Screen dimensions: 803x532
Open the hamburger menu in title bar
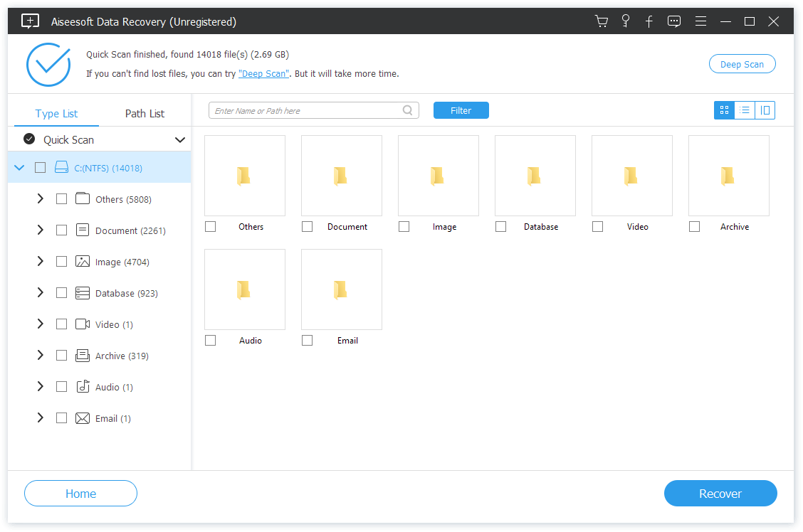pyautogui.click(x=700, y=21)
